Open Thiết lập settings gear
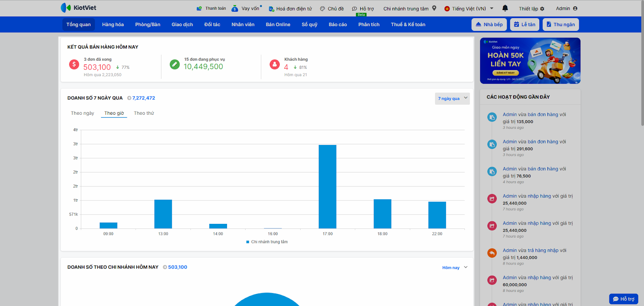644x306 pixels. [x=542, y=9]
